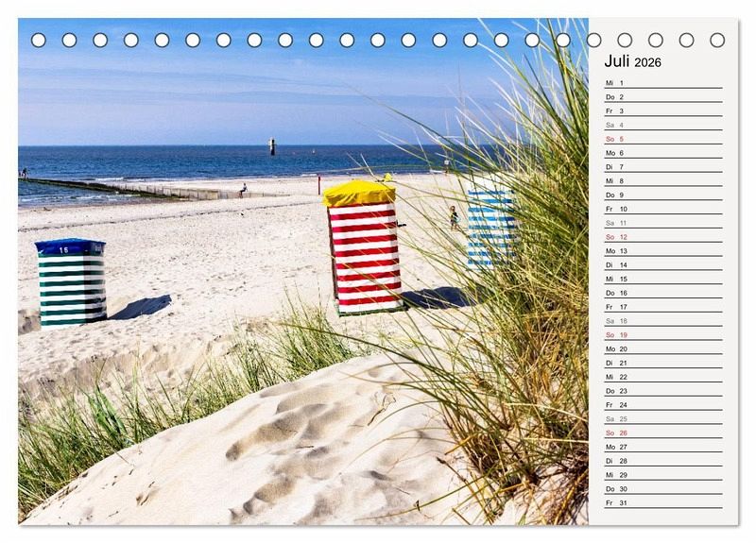
Task: Select the 'Do 16' calendar row
Action: [663, 293]
